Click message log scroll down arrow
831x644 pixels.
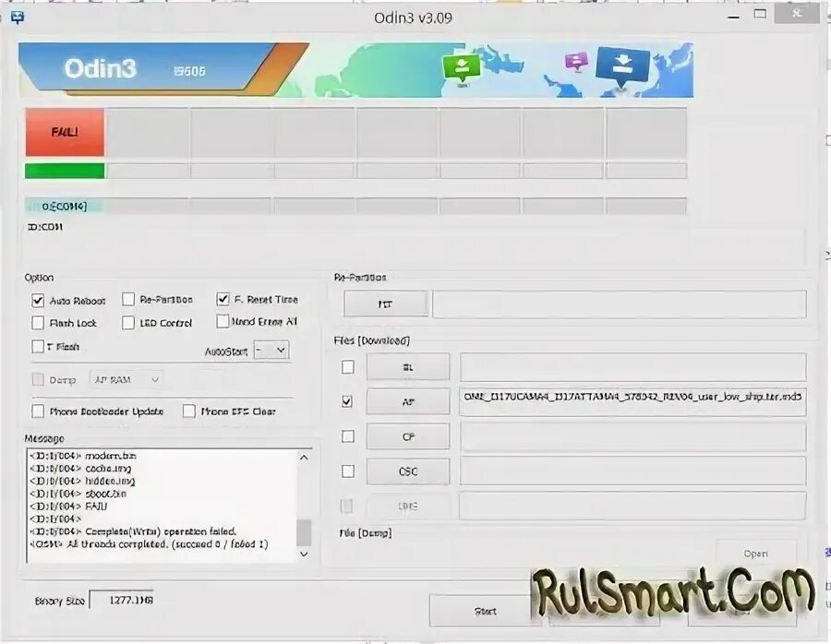coord(304,554)
